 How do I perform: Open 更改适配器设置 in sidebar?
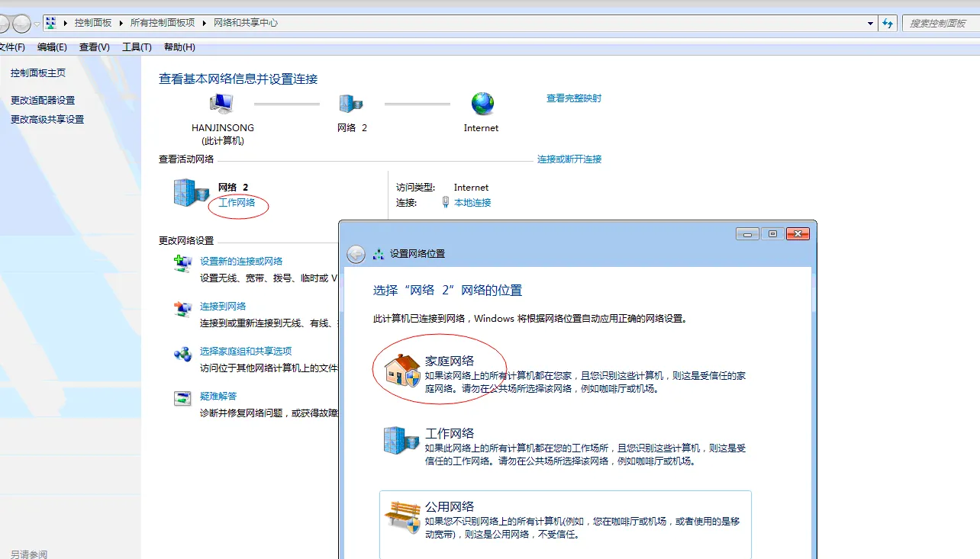pos(43,101)
